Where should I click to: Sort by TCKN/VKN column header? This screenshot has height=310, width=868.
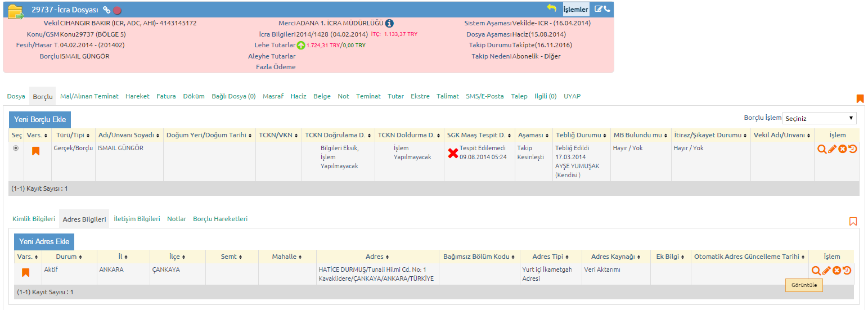pos(278,135)
